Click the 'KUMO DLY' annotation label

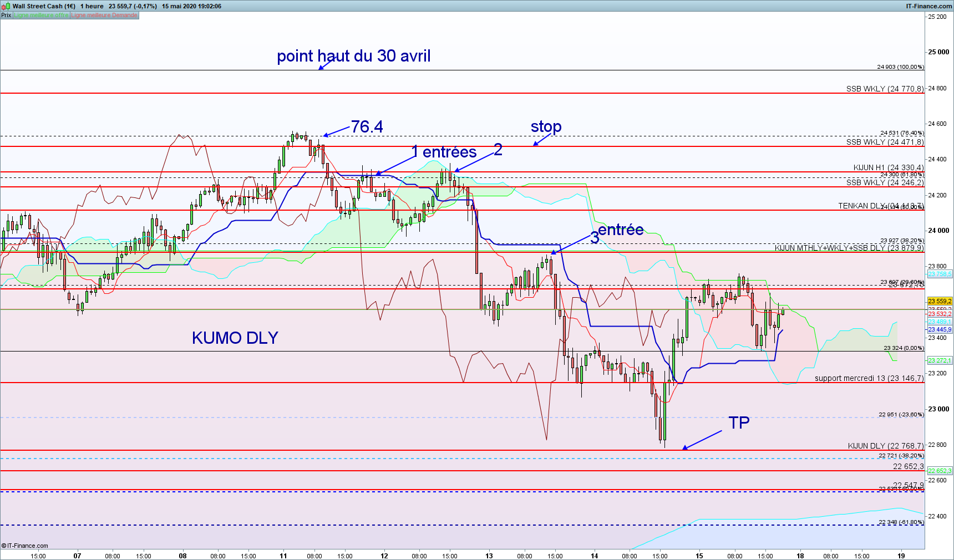coord(235,338)
